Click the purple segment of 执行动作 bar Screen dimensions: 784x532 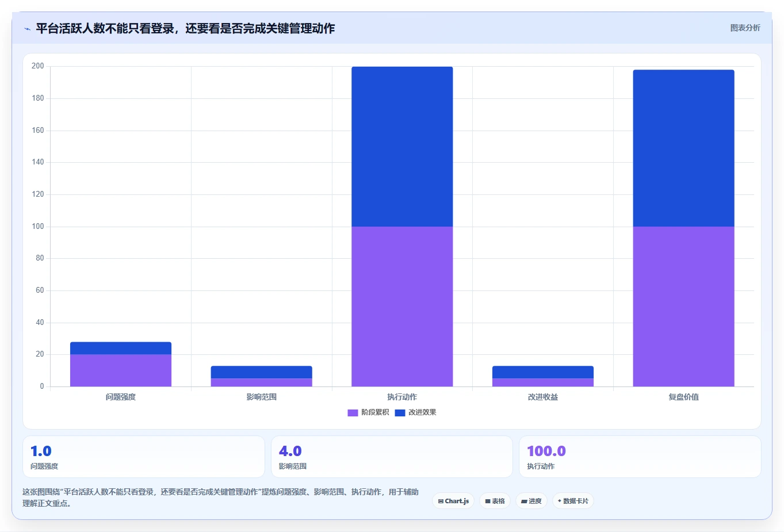click(402, 307)
